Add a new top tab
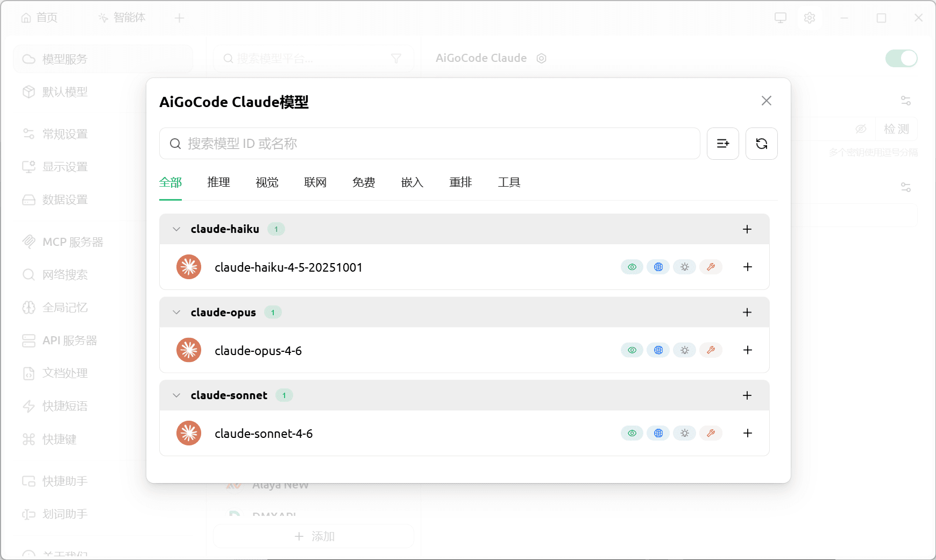The image size is (936, 560). coord(180,18)
